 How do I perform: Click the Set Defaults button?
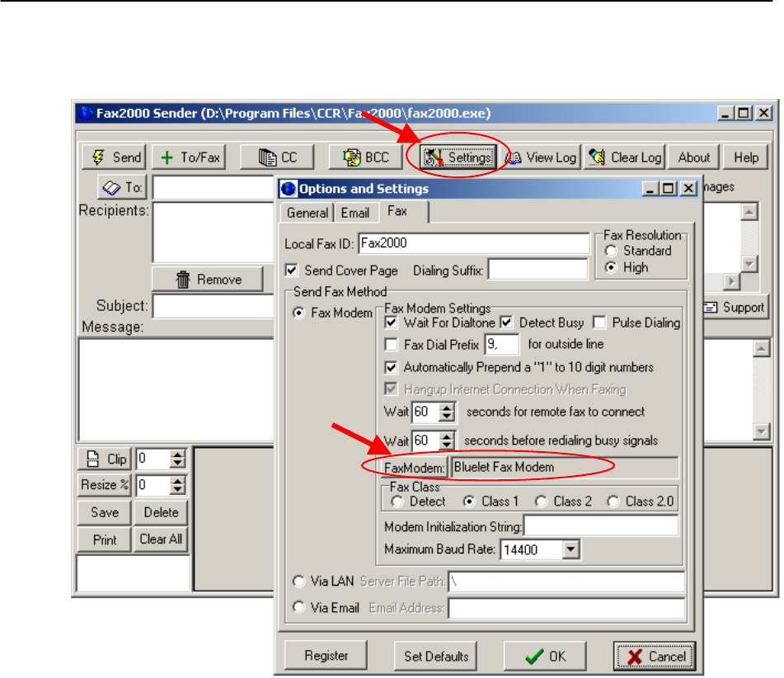[x=435, y=656]
